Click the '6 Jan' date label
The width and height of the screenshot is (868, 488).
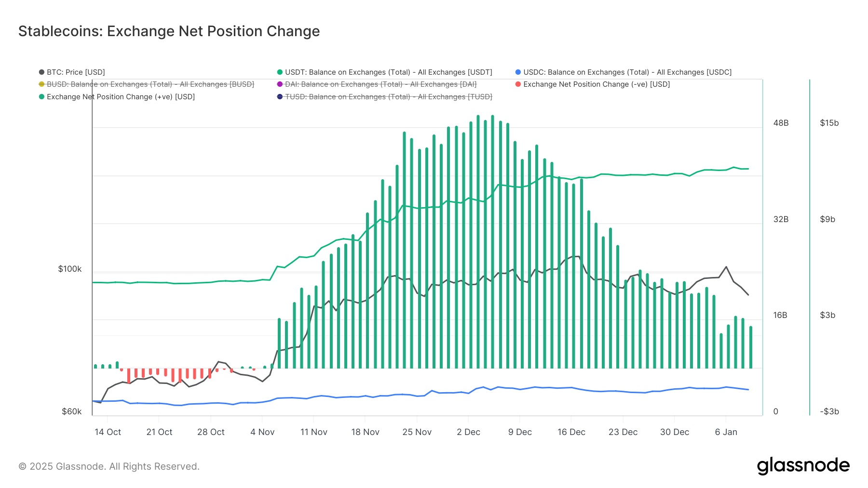(726, 432)
